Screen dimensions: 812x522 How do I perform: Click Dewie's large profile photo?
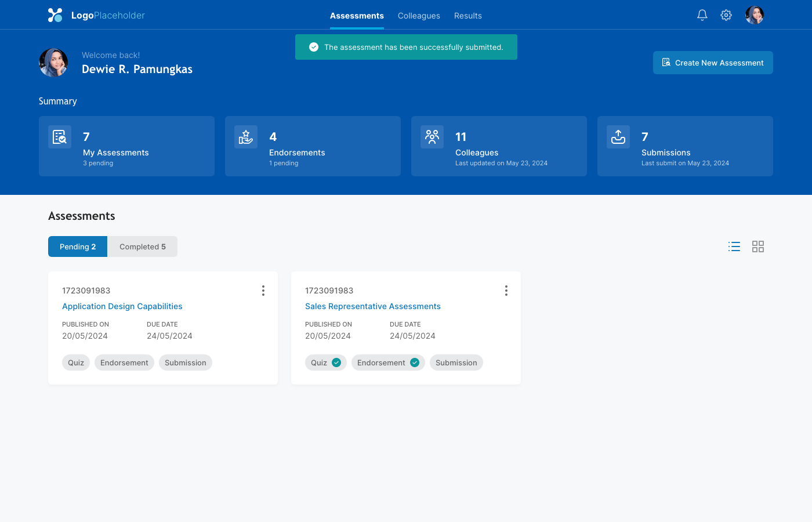(53, 63)
